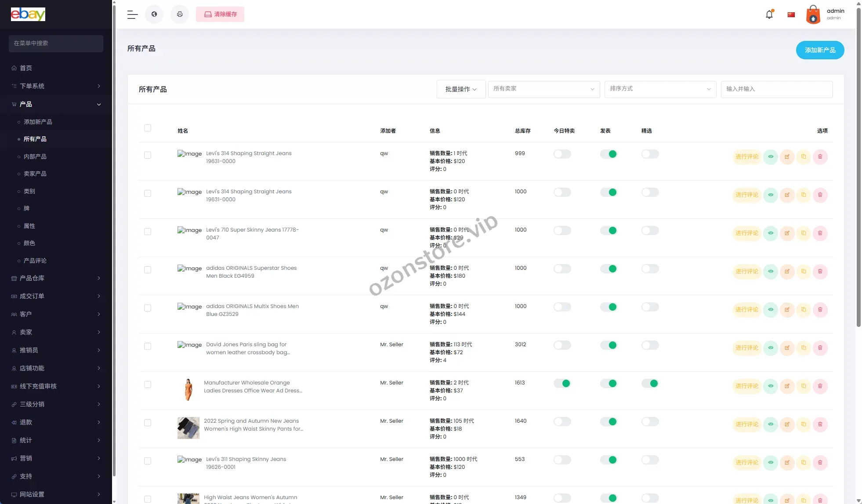The height and width of the screenshot is (504, 862).
Task: Go to 产品评论 sidebar item
Action: point(35,261)
